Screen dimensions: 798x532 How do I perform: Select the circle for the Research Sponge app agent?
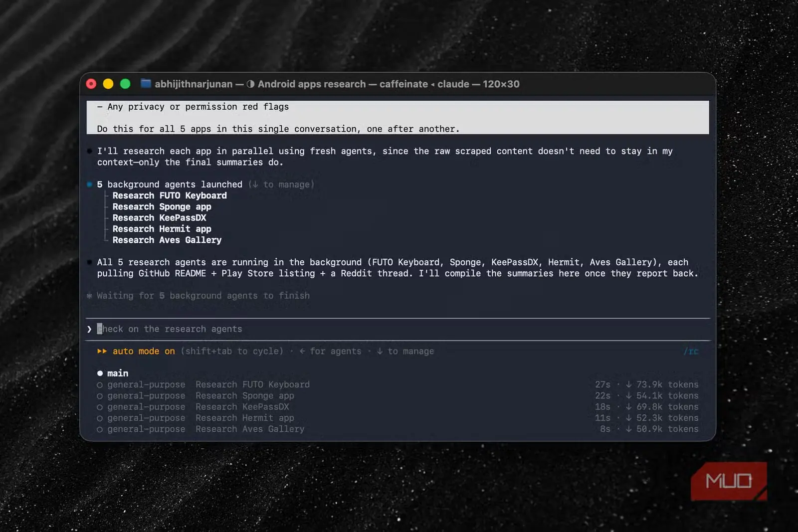[x=100, y=396]
